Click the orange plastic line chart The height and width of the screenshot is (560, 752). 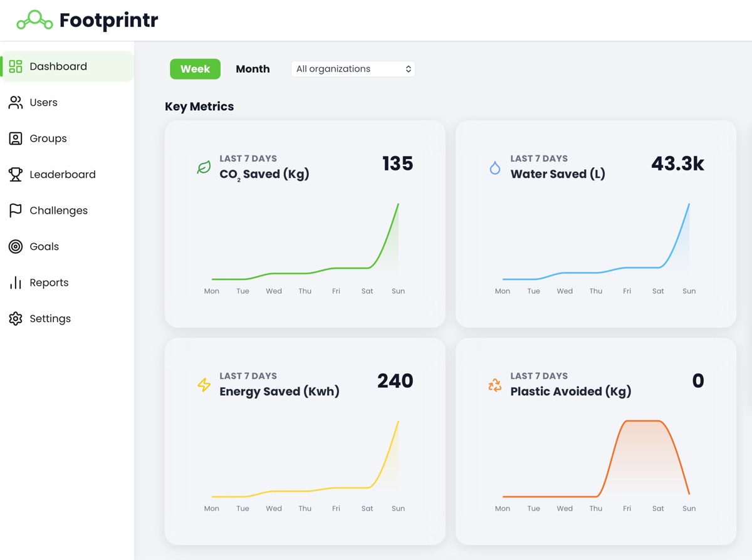coord(596,459)
